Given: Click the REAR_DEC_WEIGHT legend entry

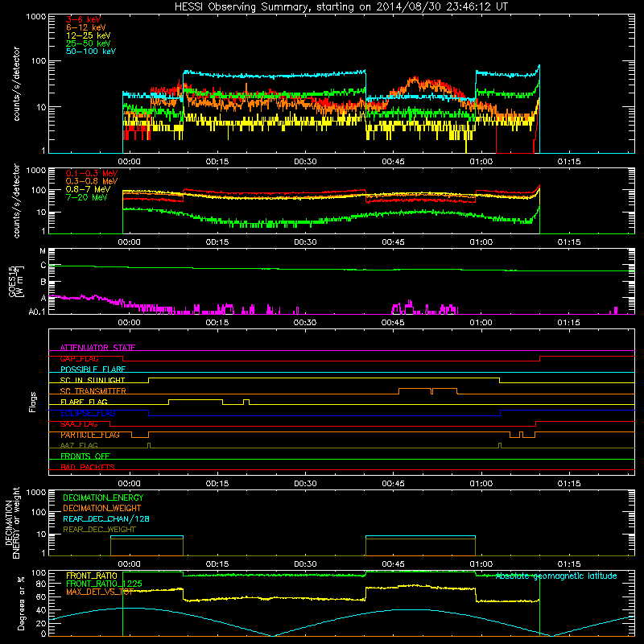Looking at the screenshot, I should [99, 530].
